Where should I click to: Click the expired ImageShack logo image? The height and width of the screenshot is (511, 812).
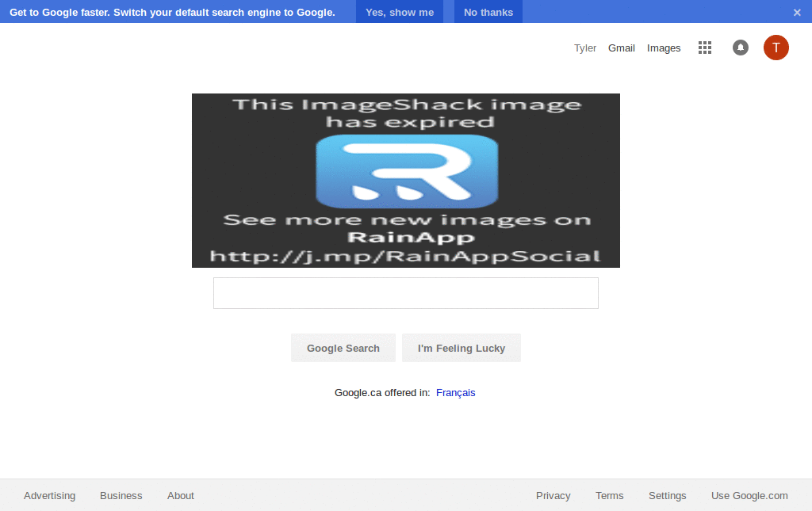tap(405, 181)
